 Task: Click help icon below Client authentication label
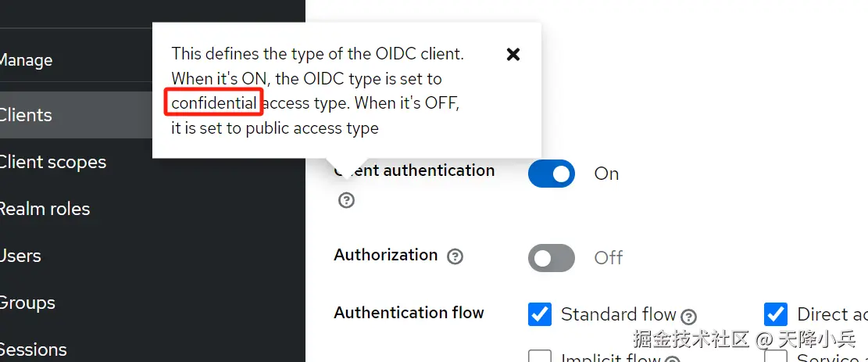tap(347, 201)
